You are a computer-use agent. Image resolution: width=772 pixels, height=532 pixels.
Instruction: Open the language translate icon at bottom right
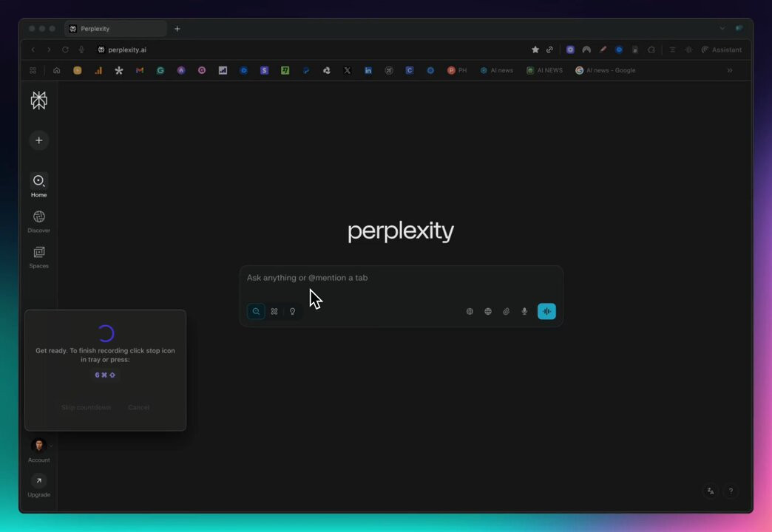point(711,491)
